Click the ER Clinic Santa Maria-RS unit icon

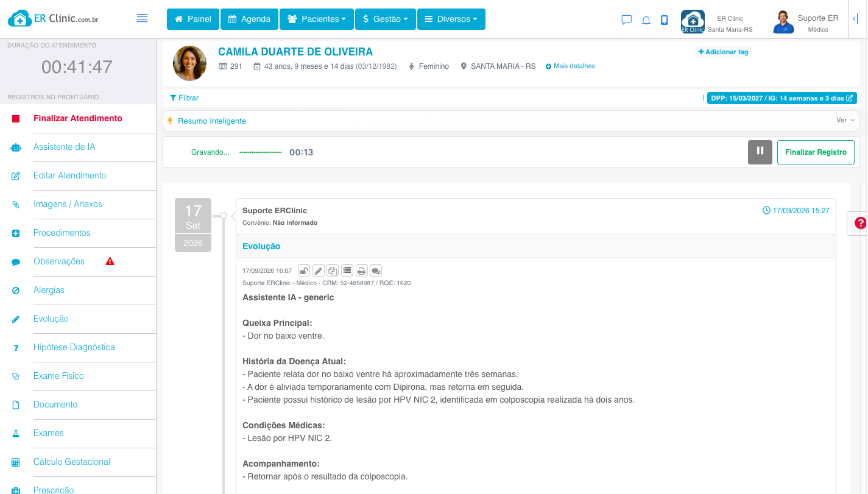point(693,21)
